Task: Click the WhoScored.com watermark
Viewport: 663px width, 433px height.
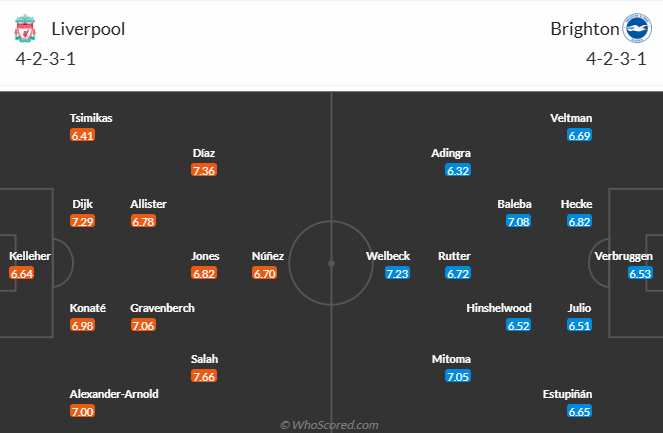Action: click(x=329, y=424)
